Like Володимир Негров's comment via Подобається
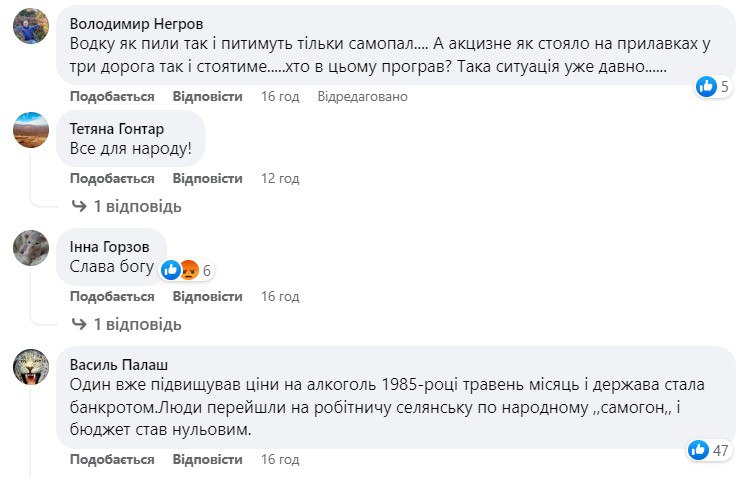The width and height of the screenshot is (750, 477). tap(112, 97)
